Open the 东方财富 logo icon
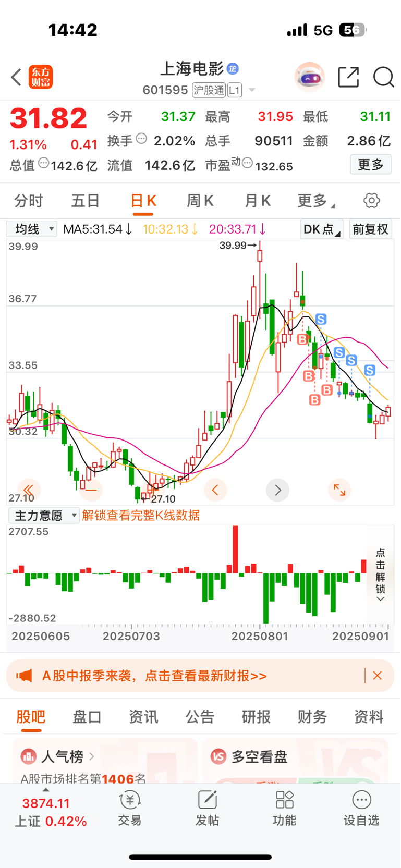The width and height of the screenshot is (401, 868). [x=41, y=77]
